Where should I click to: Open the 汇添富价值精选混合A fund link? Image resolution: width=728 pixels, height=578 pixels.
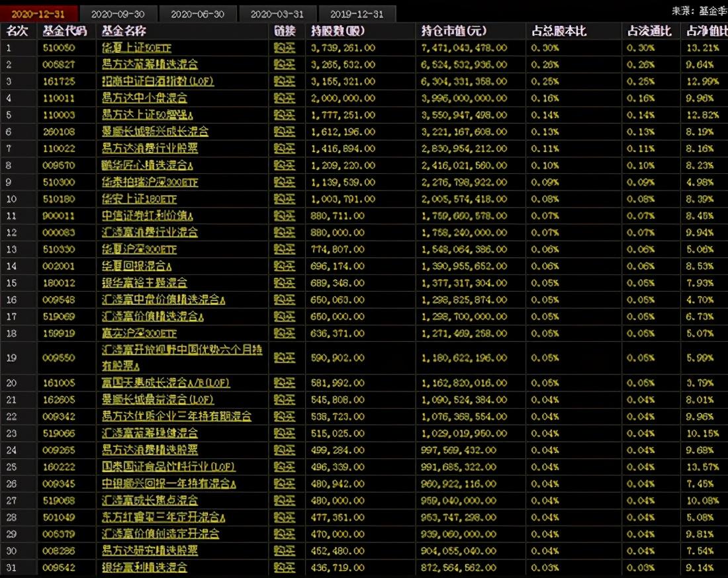point(153,316)
